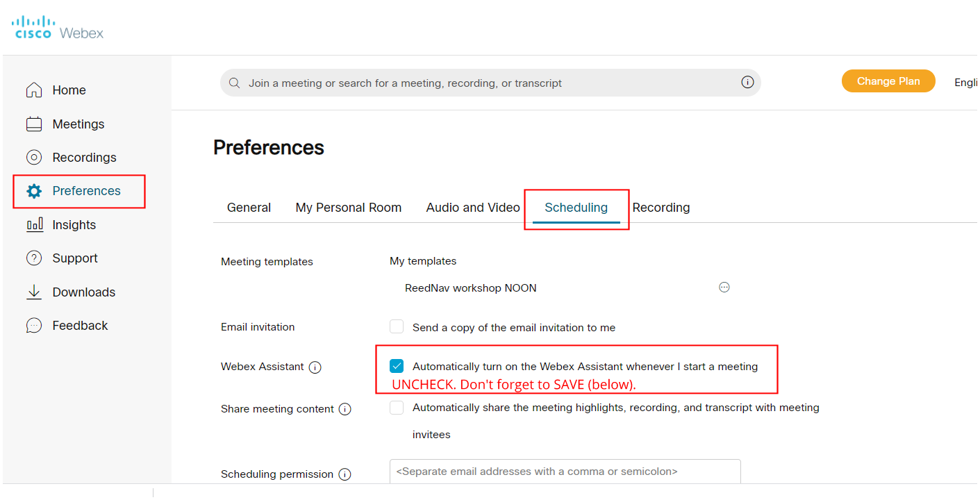Click the Support question mark icon
Screen dimensions: 980x500
coord(34,258)
